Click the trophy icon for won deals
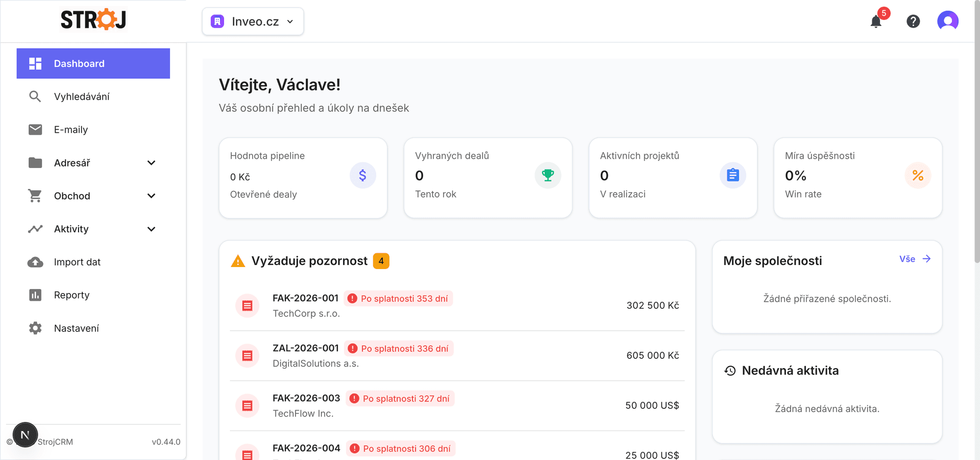 [548, 176]
